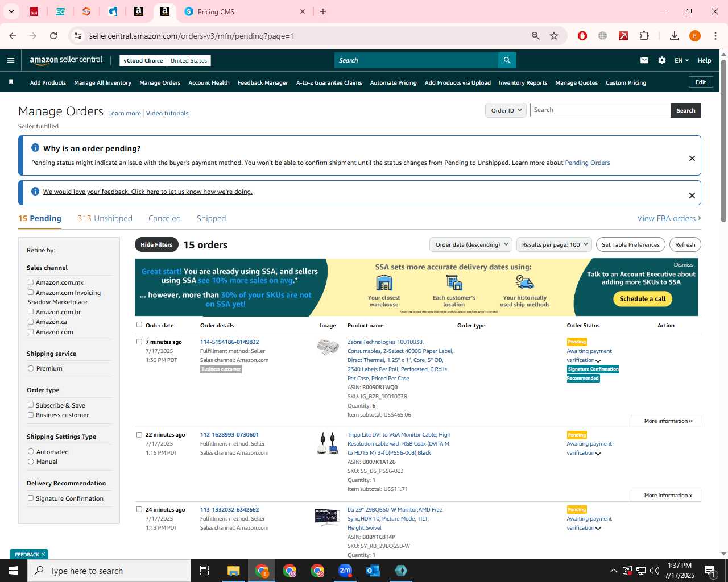Close the feedback request banner
The image size is (728, 582).
tap(692, 196)
